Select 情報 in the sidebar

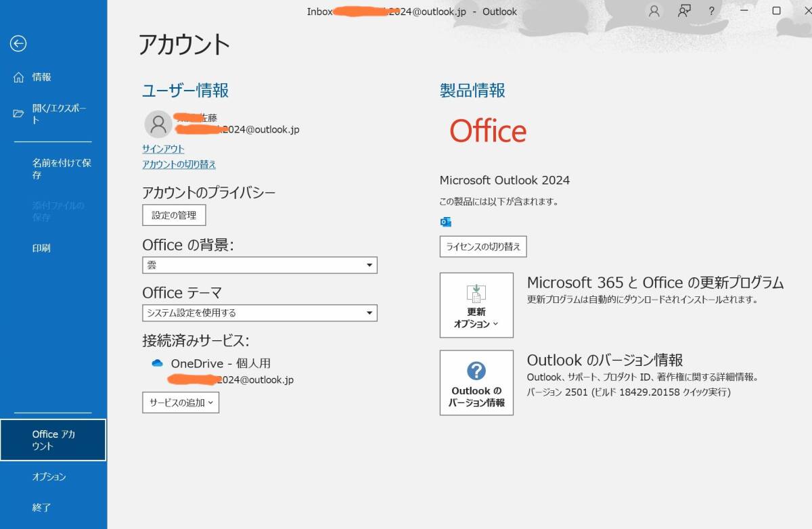tap(42, 77)
